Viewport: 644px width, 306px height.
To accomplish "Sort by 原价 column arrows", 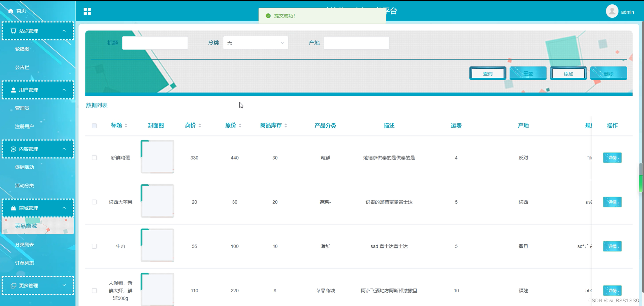I will tap(240, 125).
